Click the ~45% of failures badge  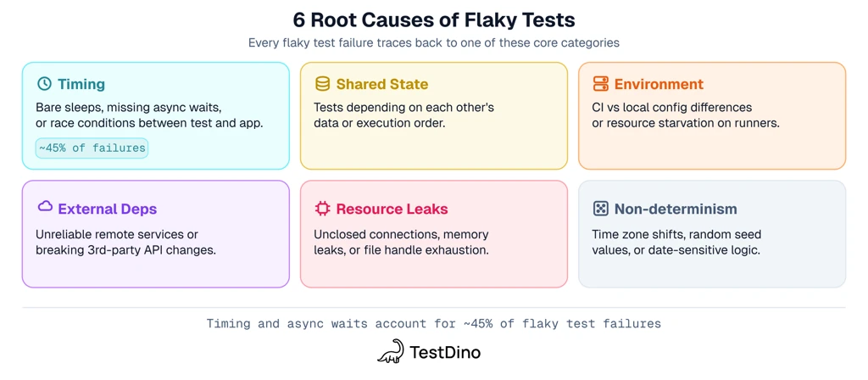pyautogui.click(x=92, y=148)
